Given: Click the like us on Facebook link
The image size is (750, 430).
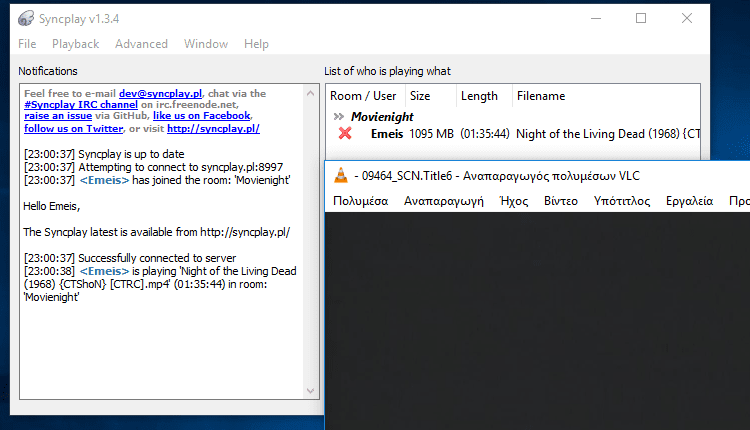Looking at the screenshot, I should pos(201,116).
